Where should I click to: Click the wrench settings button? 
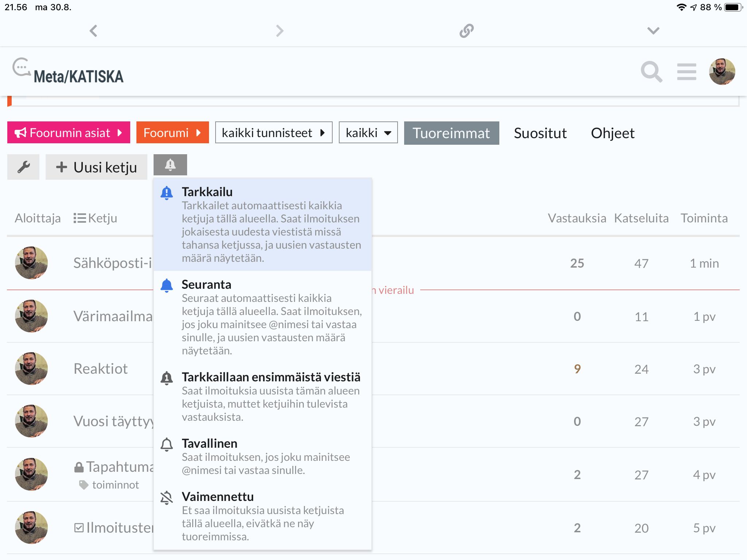click(x=23, y=167)
